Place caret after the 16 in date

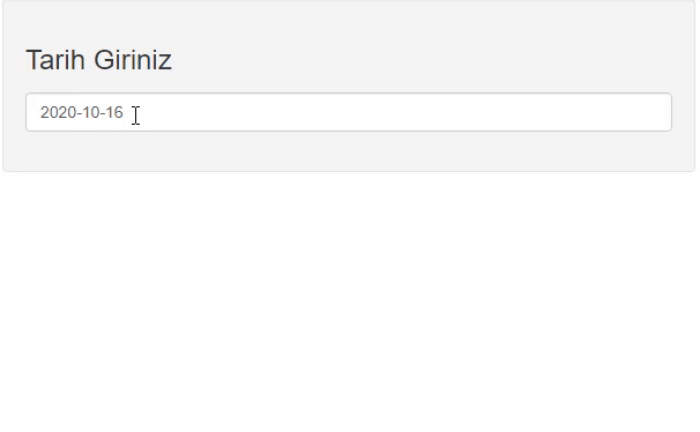coord(124,112)
